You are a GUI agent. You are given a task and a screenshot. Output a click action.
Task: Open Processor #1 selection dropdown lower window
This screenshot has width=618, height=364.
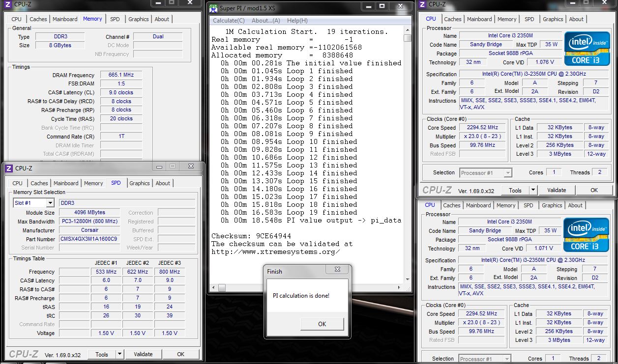coord(507,359)
